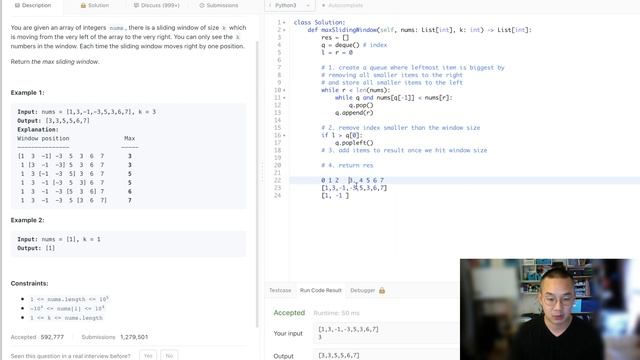Open the Debugger tab
This screenshot has width=640, height=360.
tap(362, 290)
